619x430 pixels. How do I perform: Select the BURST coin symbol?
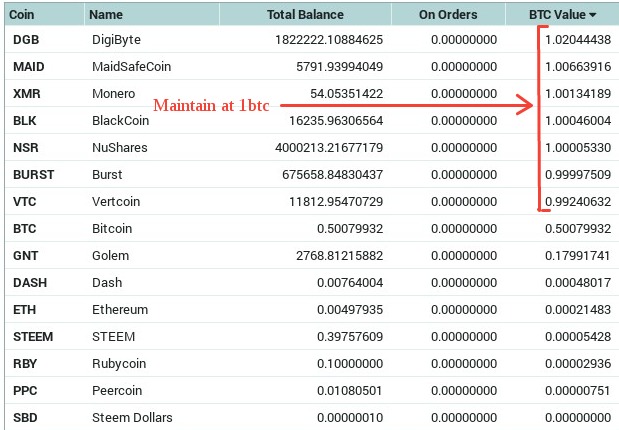click(34, 175)
